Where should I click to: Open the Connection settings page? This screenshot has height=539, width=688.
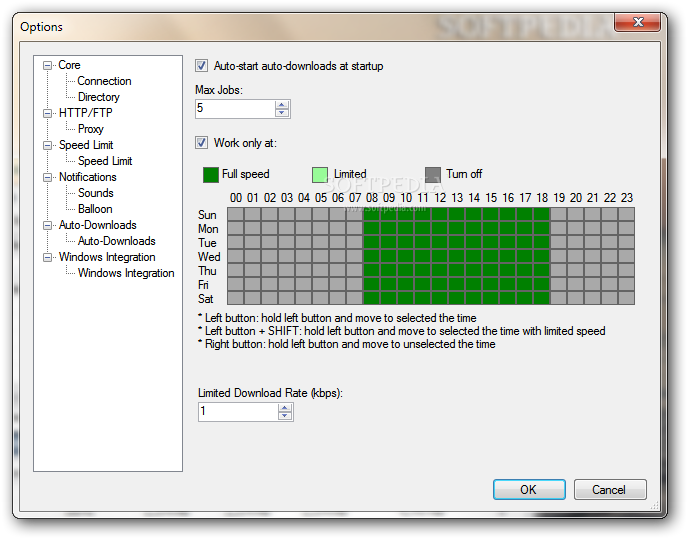(x=104, y=81)
